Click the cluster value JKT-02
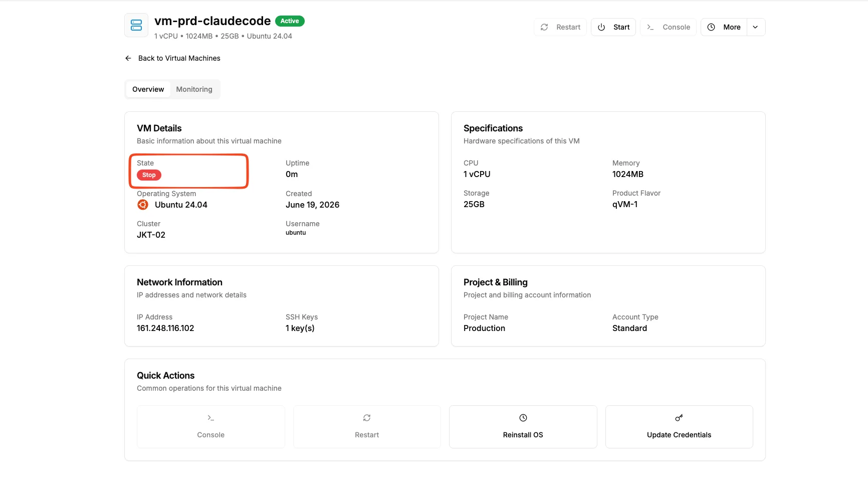 click(151, 235)
